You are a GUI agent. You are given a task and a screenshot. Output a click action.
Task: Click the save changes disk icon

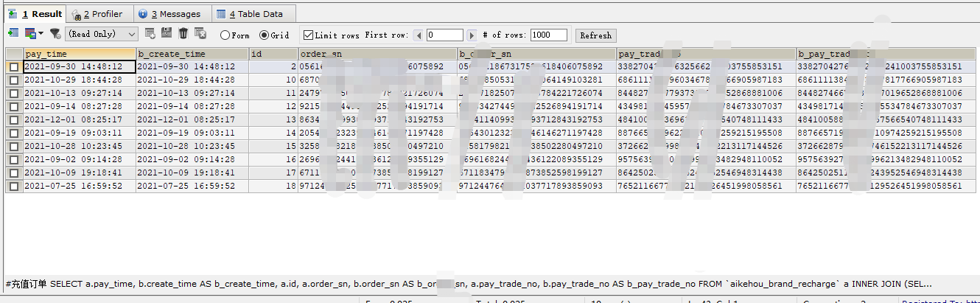[x=167, y=33]
